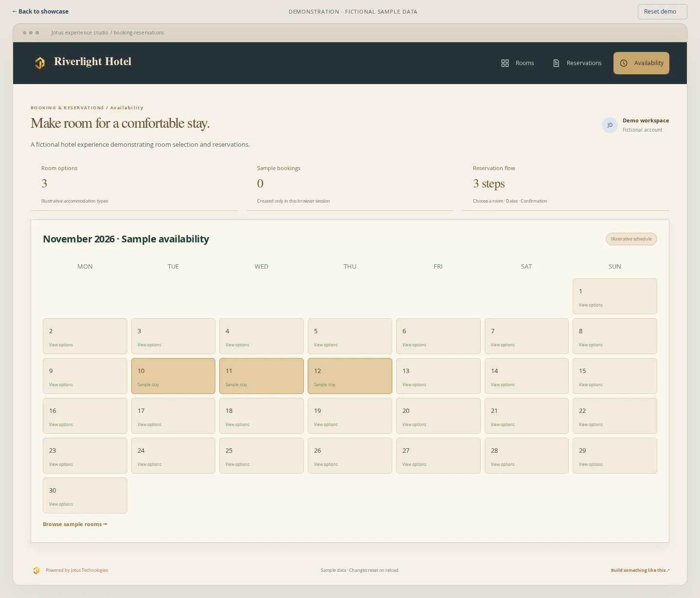Click the Reset demo button

662,12
